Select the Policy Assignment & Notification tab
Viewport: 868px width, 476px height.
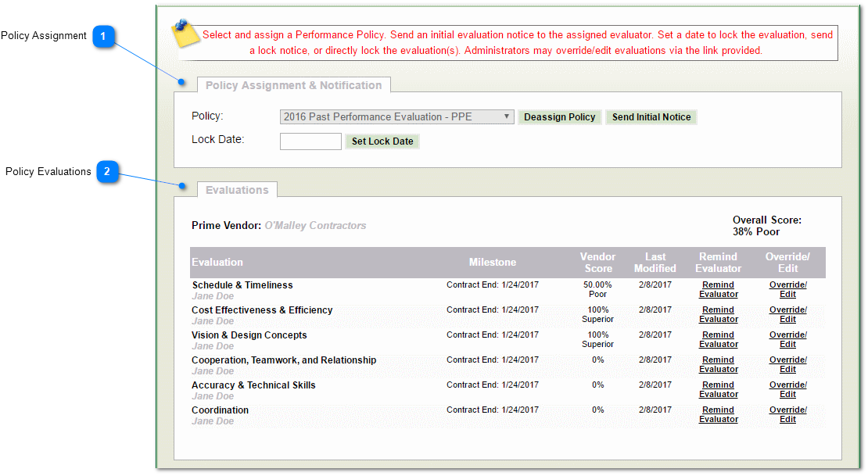click(x=293, y=85)
